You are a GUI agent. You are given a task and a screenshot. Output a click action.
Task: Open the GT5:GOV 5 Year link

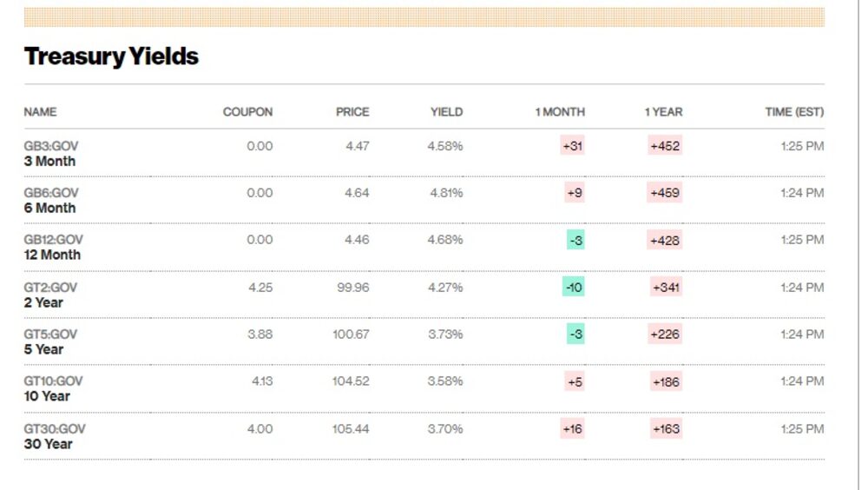(50, 342)
